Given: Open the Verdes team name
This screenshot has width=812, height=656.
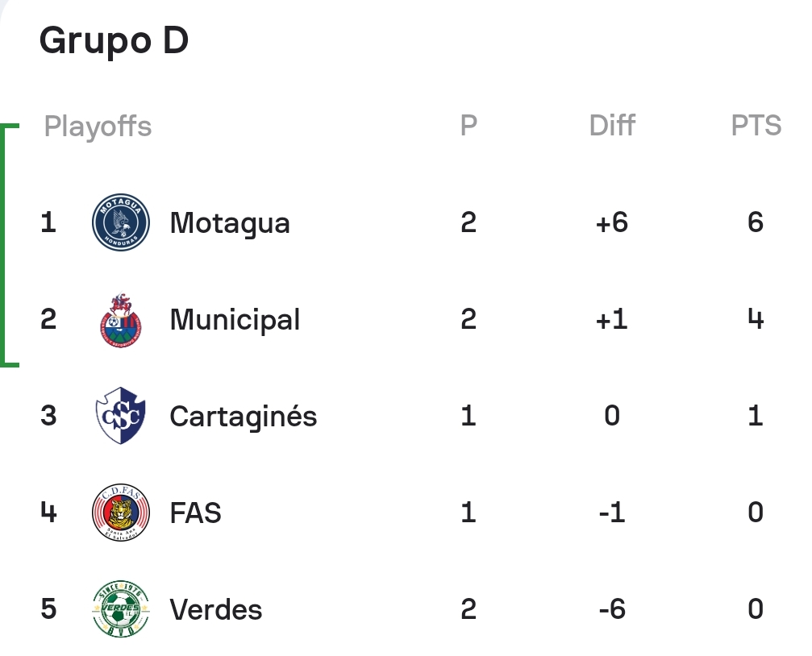Looking at the screenshot, I should tap(215, 609).
